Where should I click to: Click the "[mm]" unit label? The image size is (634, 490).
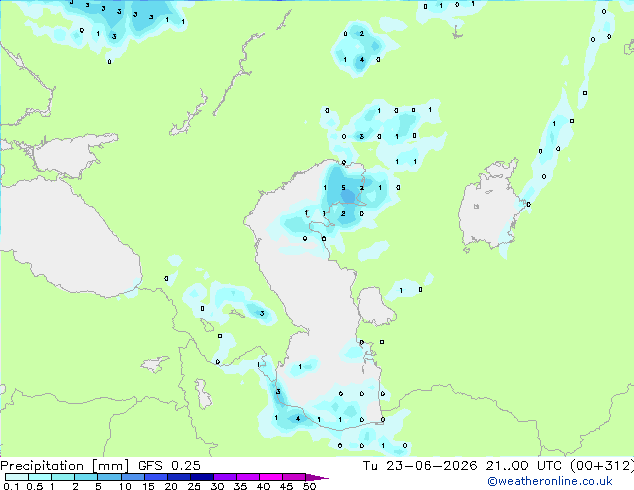click(110, 466)
